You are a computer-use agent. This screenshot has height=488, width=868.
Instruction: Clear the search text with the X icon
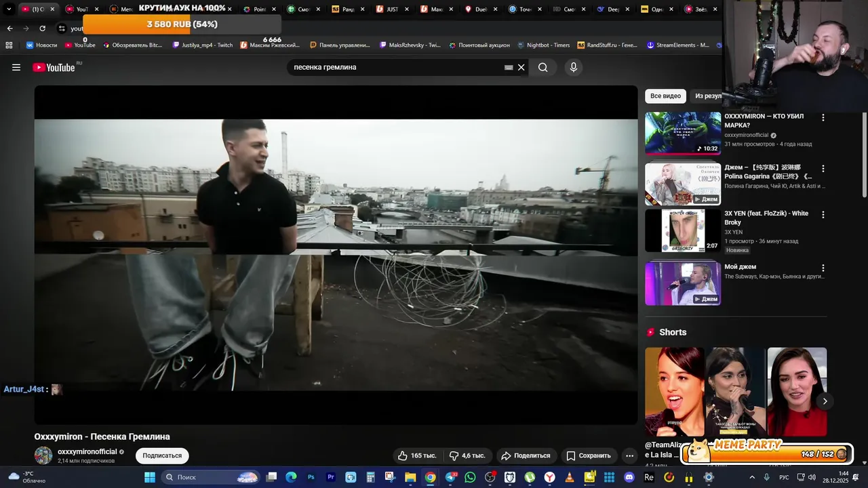click(521, 67)
